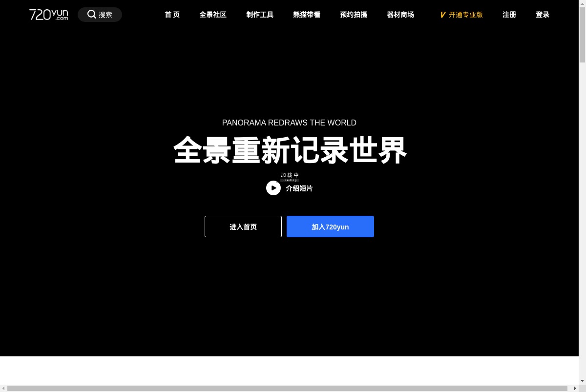Click the horizontal scrollbar thumb

tap(287, 389)
